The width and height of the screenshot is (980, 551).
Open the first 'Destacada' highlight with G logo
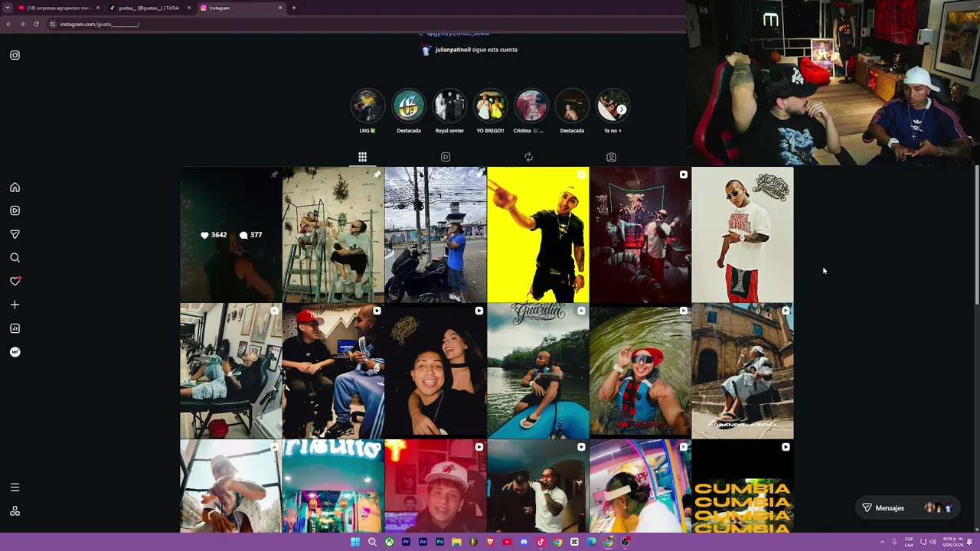(409, 106)
